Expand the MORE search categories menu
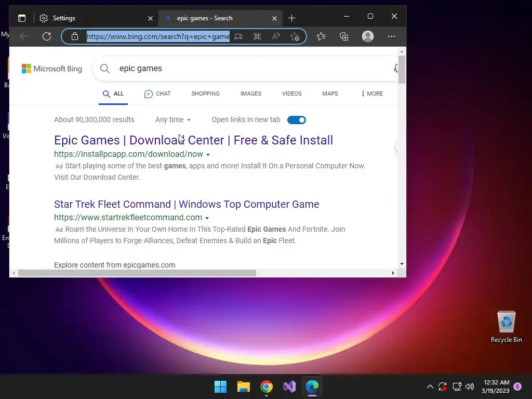 point(372,94)
